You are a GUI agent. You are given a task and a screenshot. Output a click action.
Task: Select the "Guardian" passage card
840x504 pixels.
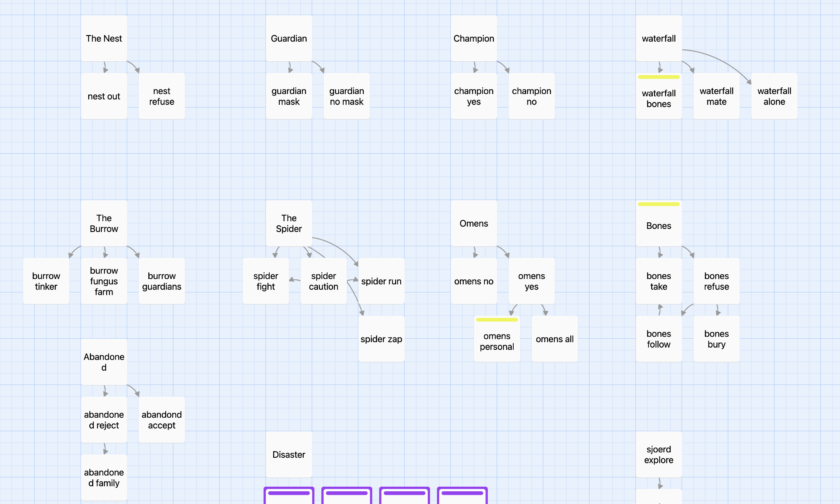point(289,38)
